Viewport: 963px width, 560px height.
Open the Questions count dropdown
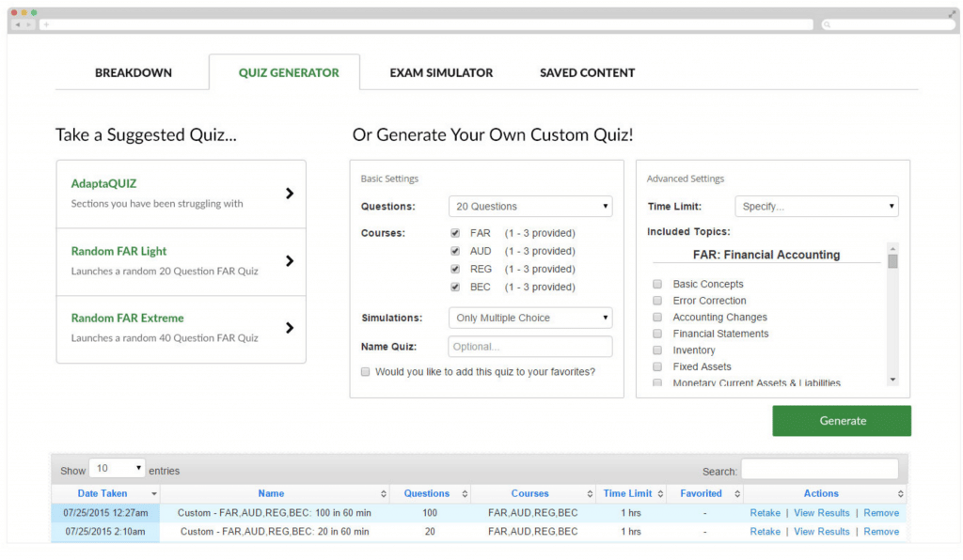(530, 206)
